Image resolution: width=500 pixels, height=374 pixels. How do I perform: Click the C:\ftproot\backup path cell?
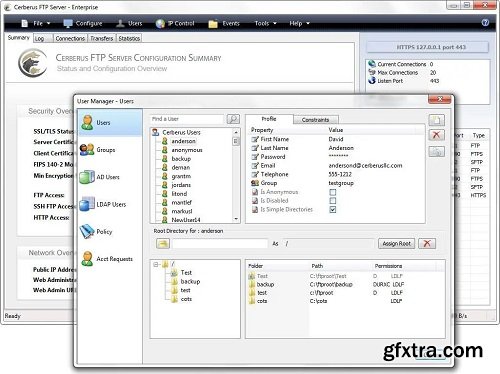pos(331,284)
